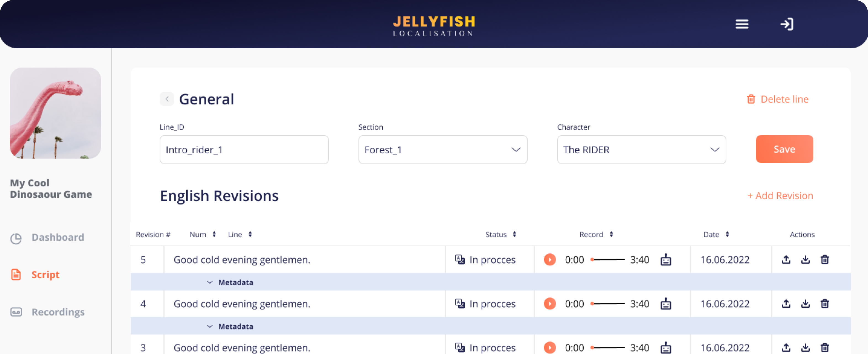The image size is (868, 354).
Task: Click the Line_ID input field
Action: [244, 150]
